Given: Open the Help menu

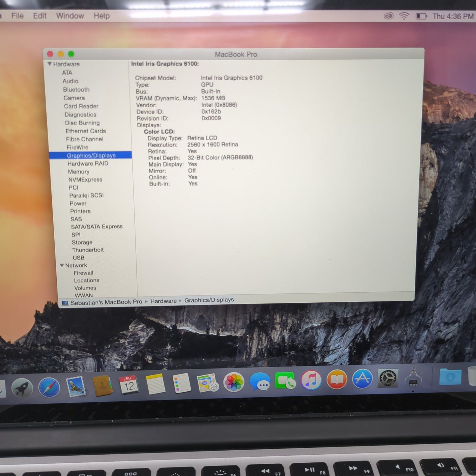Looking at the screenshot, I should point(102,16).
